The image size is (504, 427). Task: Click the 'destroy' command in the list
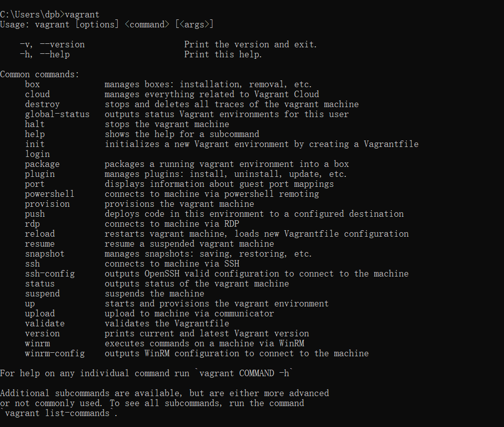pos(42,105)
